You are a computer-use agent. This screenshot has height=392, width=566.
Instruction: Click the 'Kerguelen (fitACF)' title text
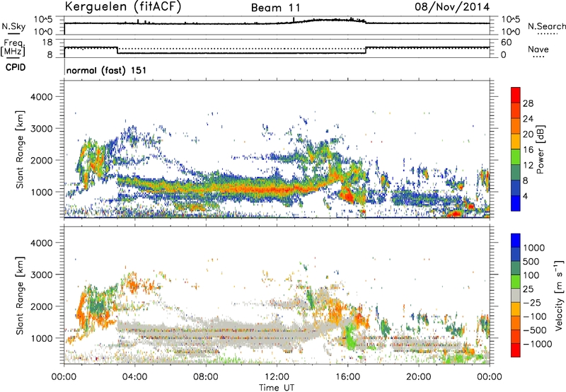point(122,6)
